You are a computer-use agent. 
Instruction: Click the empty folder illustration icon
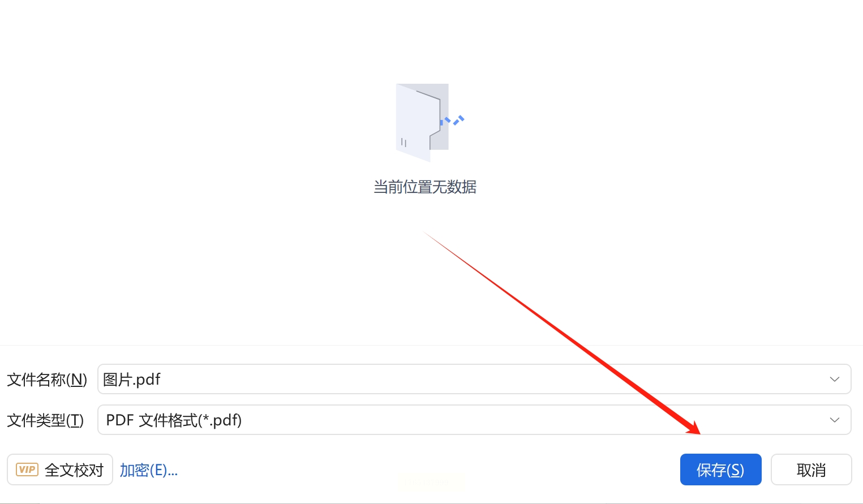click(423, 122)
